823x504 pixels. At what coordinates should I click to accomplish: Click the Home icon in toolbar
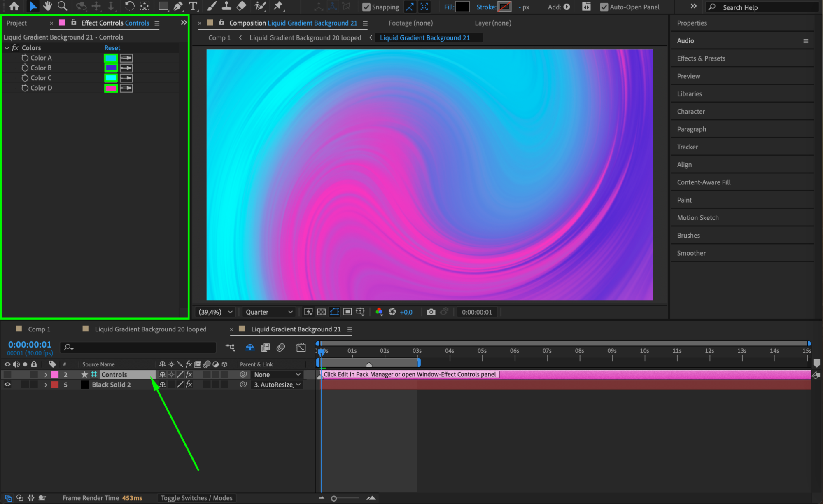(x=14, y=6)
